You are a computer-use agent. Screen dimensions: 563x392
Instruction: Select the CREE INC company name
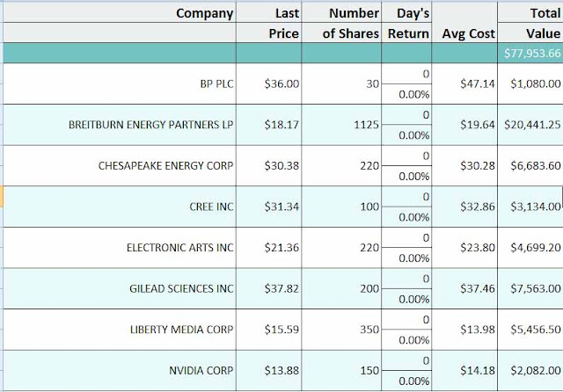[211, 207]
